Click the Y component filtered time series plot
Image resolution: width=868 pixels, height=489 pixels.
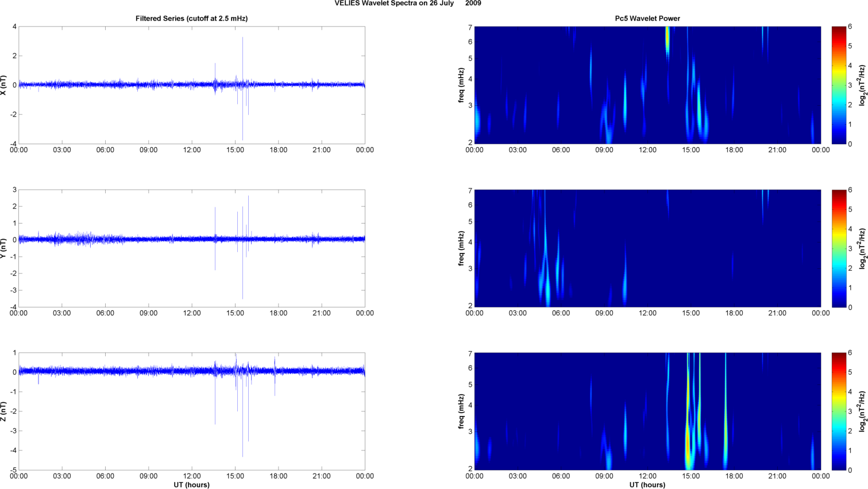coord(192,248)
